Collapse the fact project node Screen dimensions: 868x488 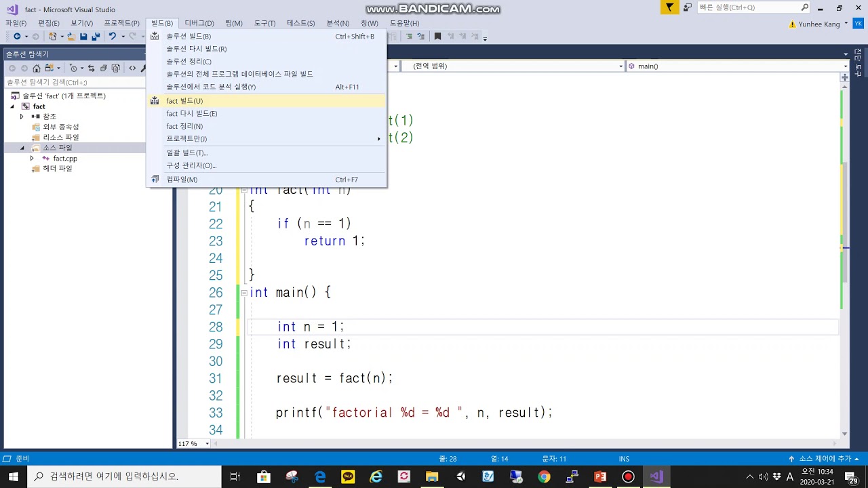point(12,106)
